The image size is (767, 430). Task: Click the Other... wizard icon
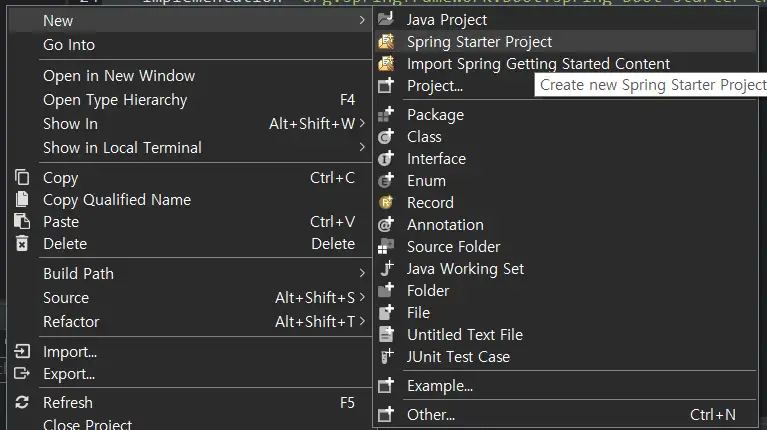pos(386,414)
